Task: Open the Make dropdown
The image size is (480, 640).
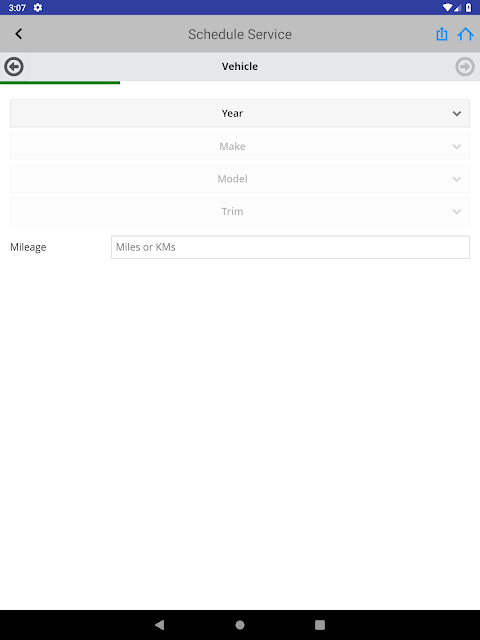Action: (240, 146)
